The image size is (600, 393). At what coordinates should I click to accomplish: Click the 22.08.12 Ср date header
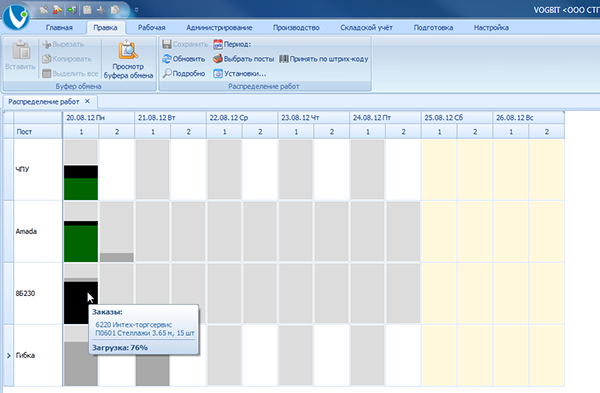[242, 117]
